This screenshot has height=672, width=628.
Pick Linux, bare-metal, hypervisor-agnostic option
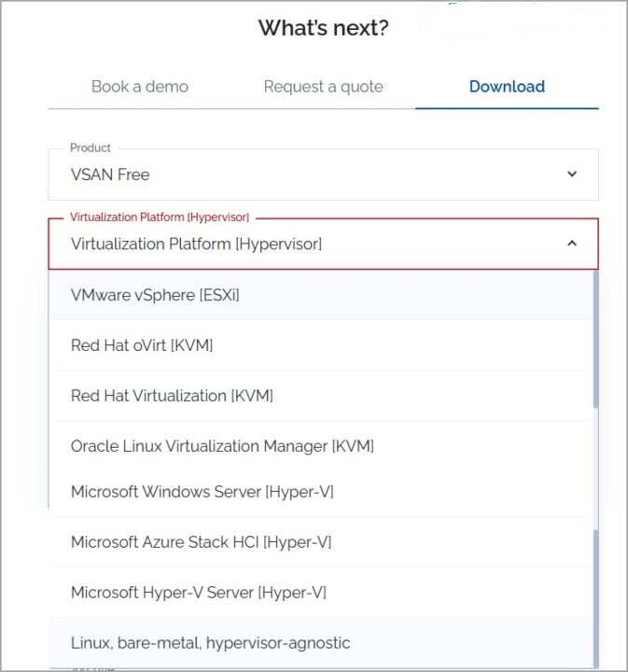321,642
